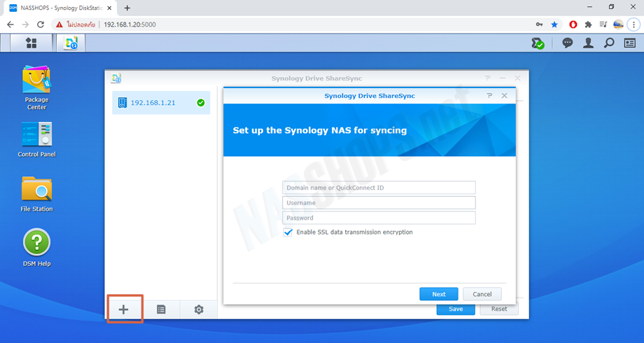Screen dimensions: 644x343
Task: Click the ShareSync status tray icon
Action: click(538, 43)
